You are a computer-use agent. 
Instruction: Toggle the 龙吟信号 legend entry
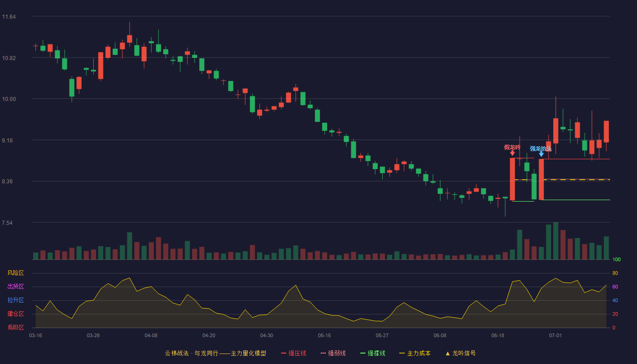pyautogui.click(x=460, y=353)
